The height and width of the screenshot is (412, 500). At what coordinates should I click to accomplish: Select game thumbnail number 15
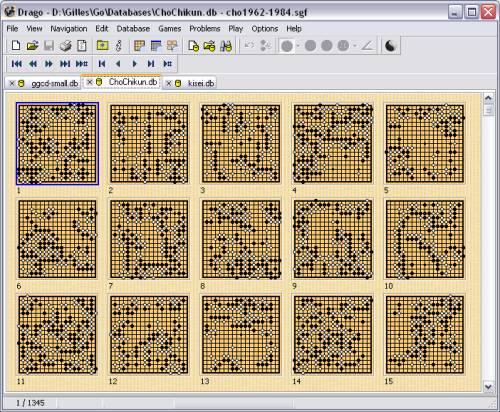(425, 335)
